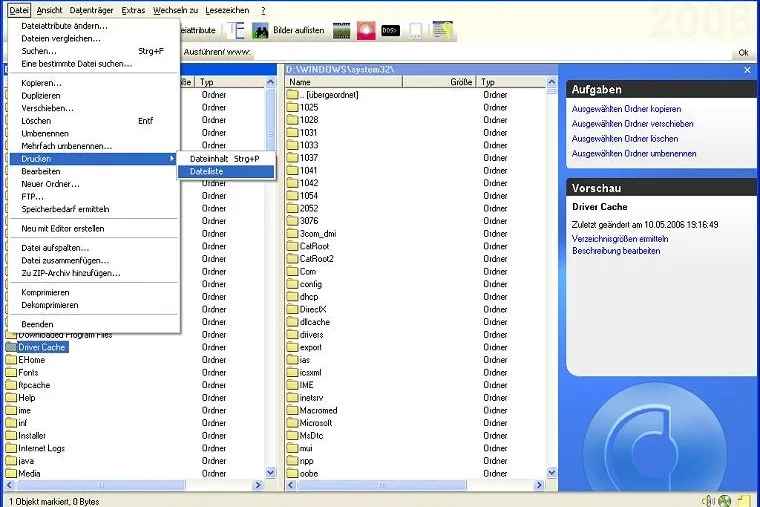Click the tree view list icon
The width and height of the screenshot is (760, 507).
(236, 31)
